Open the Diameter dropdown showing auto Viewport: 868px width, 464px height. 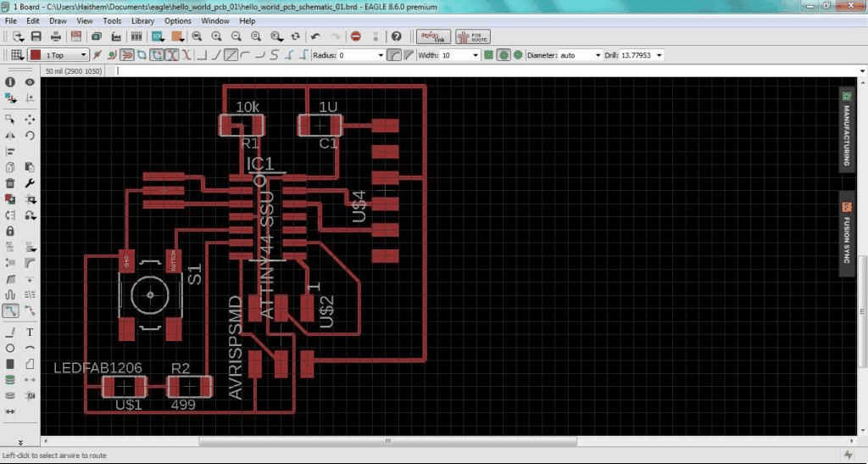580,55
